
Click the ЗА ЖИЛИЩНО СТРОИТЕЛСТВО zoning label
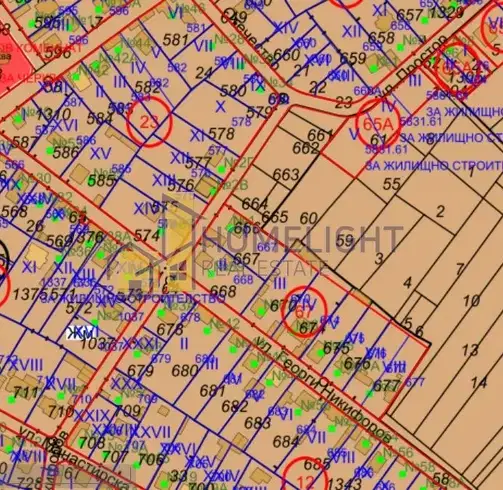tap(133, 298)
